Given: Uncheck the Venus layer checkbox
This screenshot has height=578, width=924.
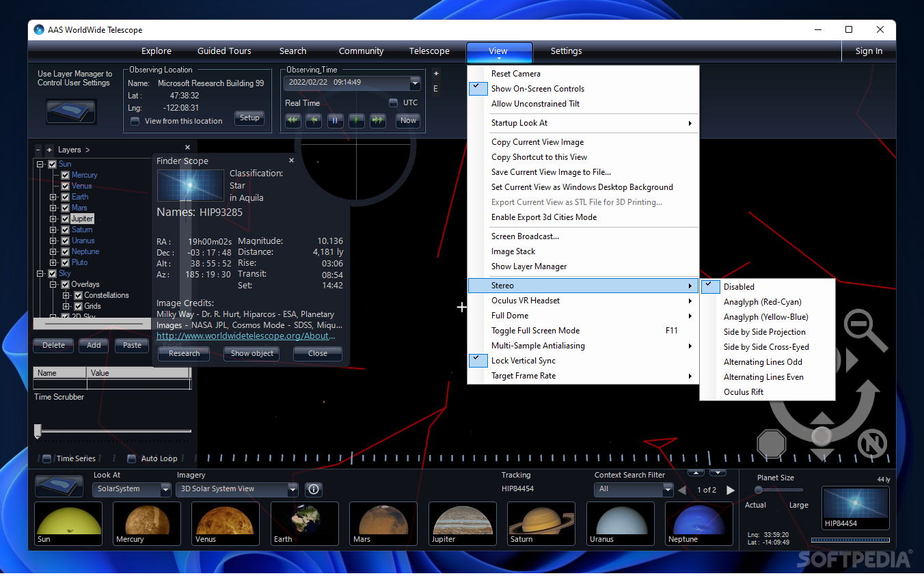Looking at the screenshot, I should [x=66, y=186].
